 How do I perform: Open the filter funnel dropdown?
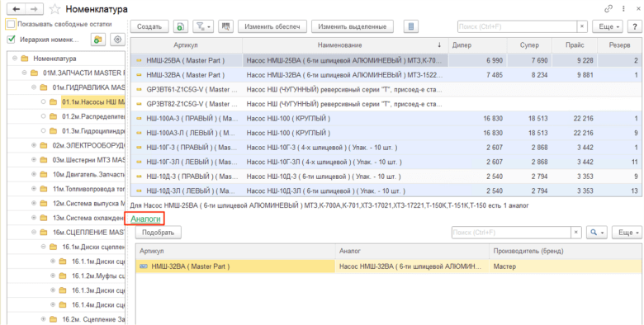pos(203,26)
